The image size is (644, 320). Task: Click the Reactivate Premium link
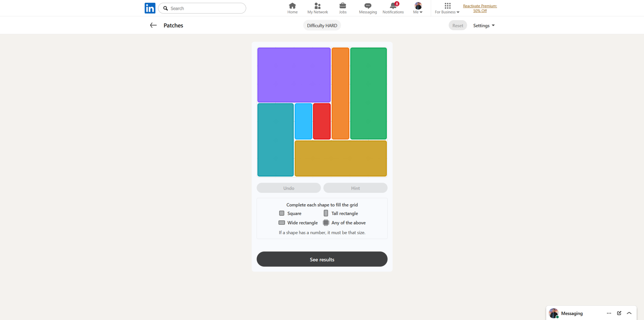pos(480,8)
